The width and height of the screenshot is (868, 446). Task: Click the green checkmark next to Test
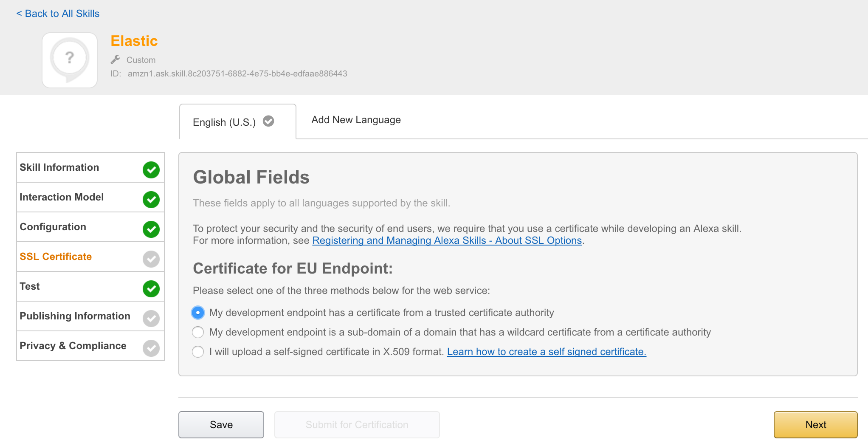pos(151,288)
